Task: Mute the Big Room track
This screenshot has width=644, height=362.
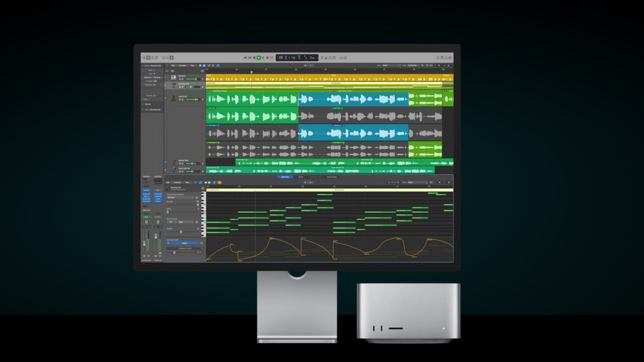Action: click(180, 79)
